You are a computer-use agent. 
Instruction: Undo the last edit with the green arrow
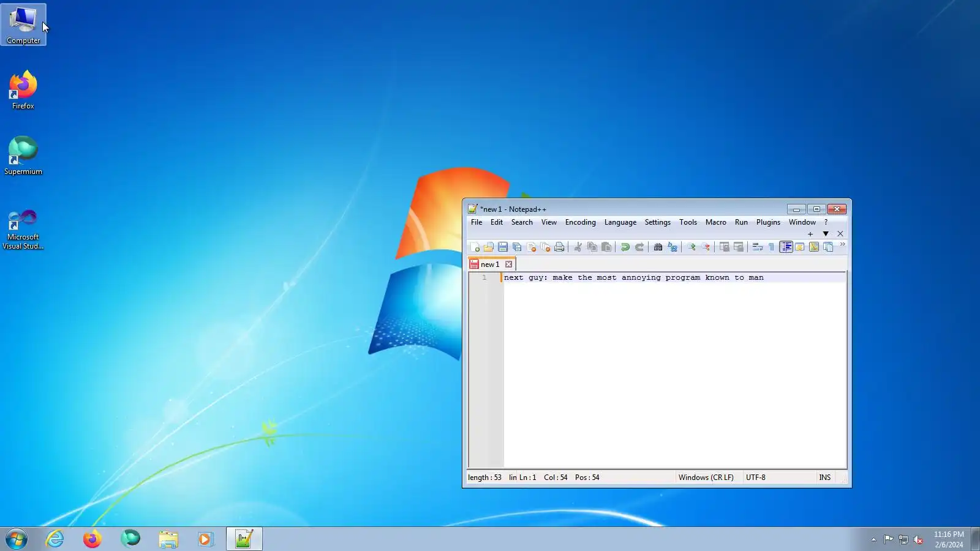click(625, 247)
